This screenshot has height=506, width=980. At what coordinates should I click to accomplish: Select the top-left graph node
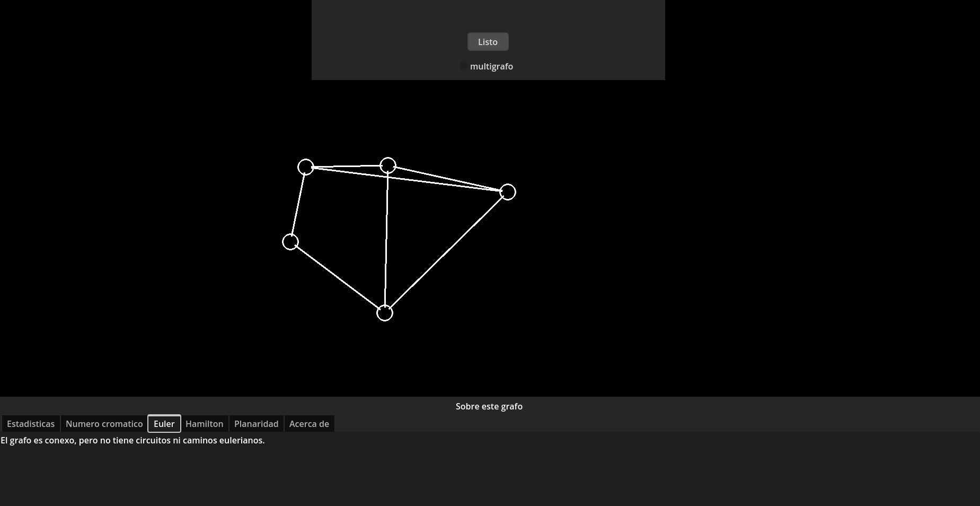click(306, 167)
